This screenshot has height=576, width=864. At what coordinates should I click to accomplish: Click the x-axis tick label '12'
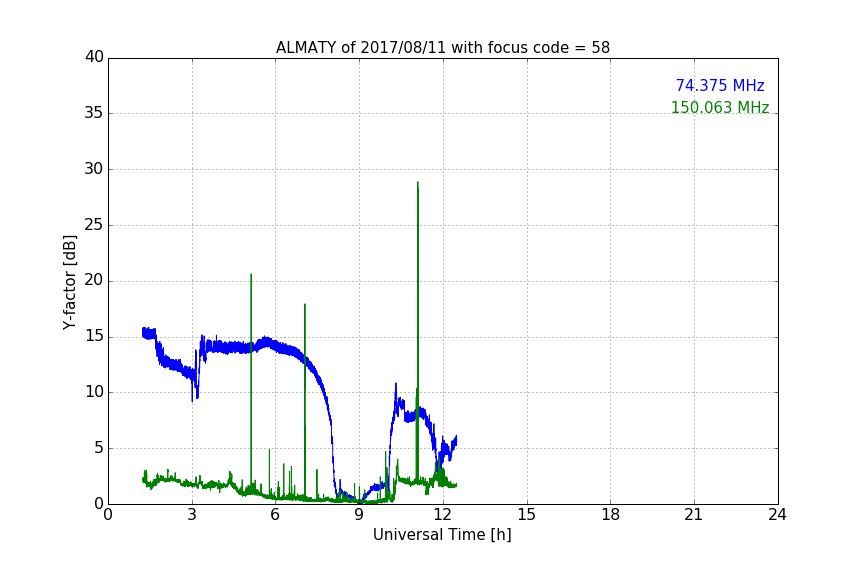(442, 515)
